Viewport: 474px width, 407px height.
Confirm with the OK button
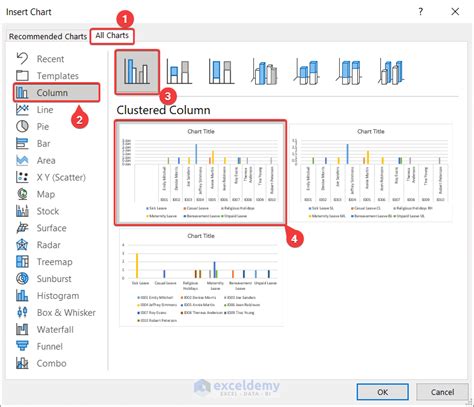click(382, 392)
